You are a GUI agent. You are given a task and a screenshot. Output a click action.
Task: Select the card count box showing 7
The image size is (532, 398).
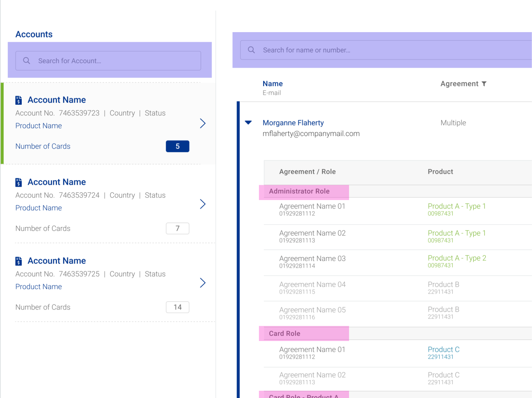click(x=177, y=228)
